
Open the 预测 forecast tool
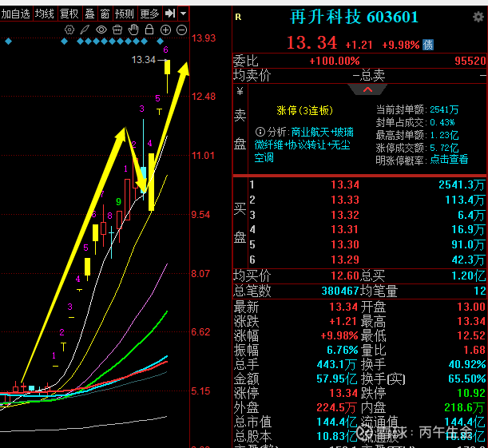click(125, 14)
